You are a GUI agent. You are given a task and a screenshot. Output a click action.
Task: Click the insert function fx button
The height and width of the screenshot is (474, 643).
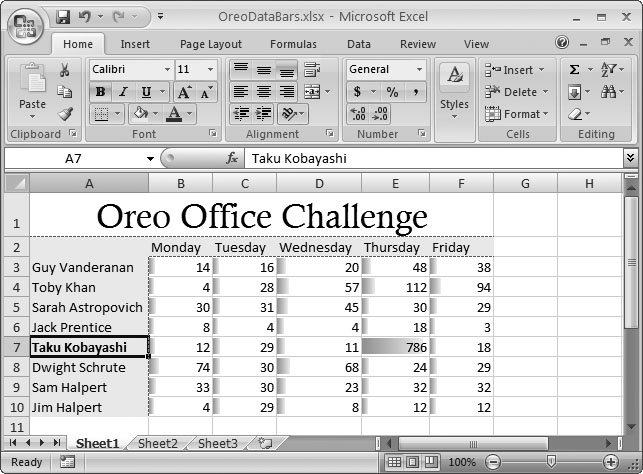click(232, 158)
